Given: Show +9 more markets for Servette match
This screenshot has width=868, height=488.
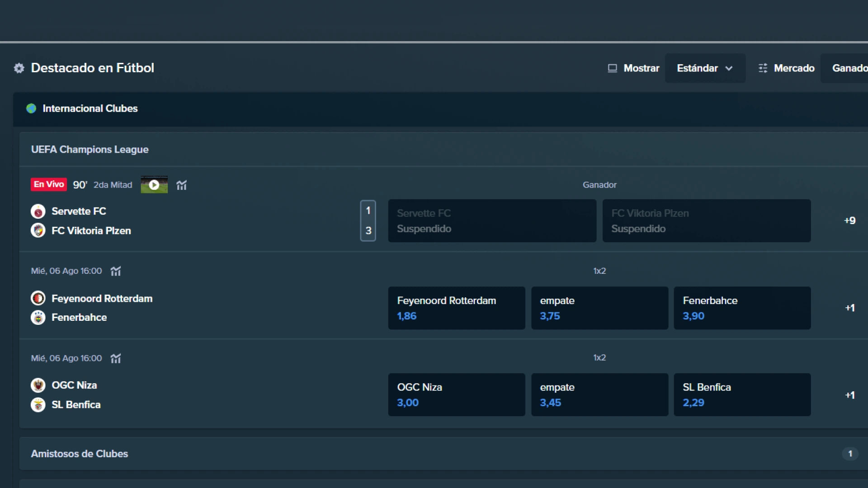Looking at the screenshot, I should (850, 221).
